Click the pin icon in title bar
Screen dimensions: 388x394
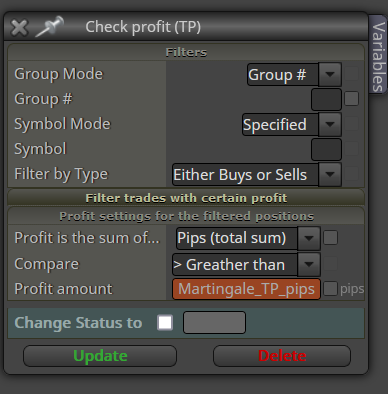point(49,26)
